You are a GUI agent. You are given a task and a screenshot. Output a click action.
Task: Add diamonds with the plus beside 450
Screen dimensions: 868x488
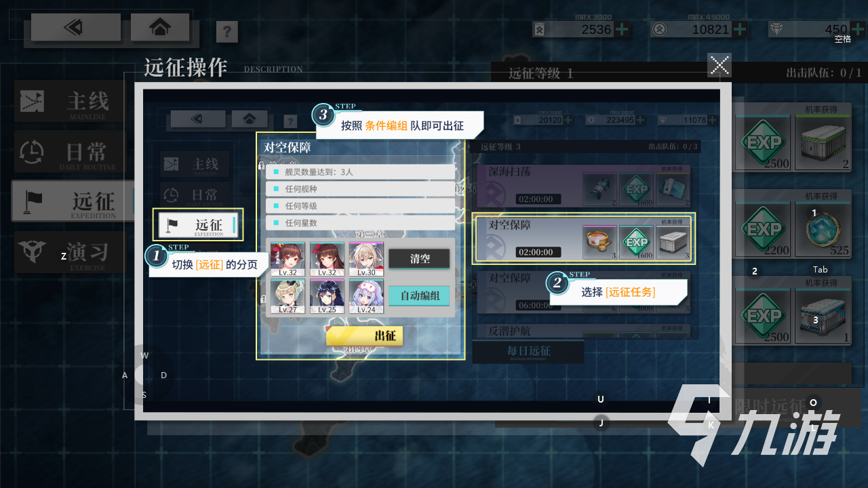pyautogui.click(x=857, y=29)
